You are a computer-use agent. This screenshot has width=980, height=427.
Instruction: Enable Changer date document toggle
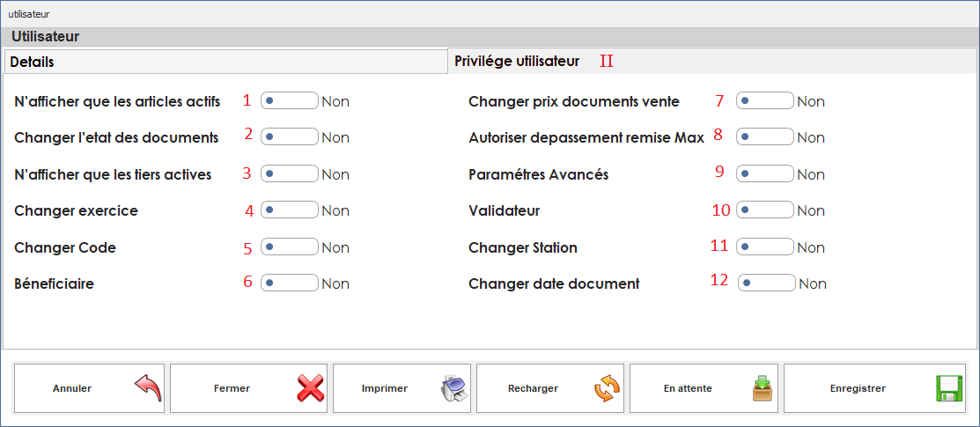[x=767, y=283]
